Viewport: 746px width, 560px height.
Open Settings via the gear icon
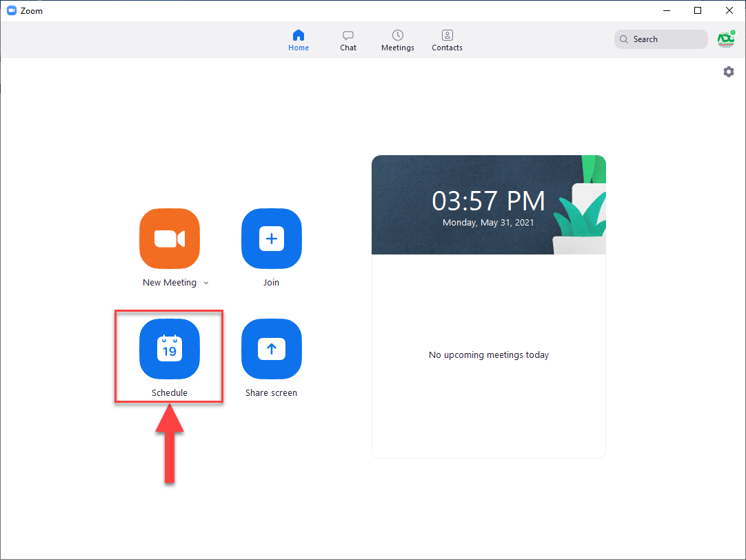click(728, 72)
